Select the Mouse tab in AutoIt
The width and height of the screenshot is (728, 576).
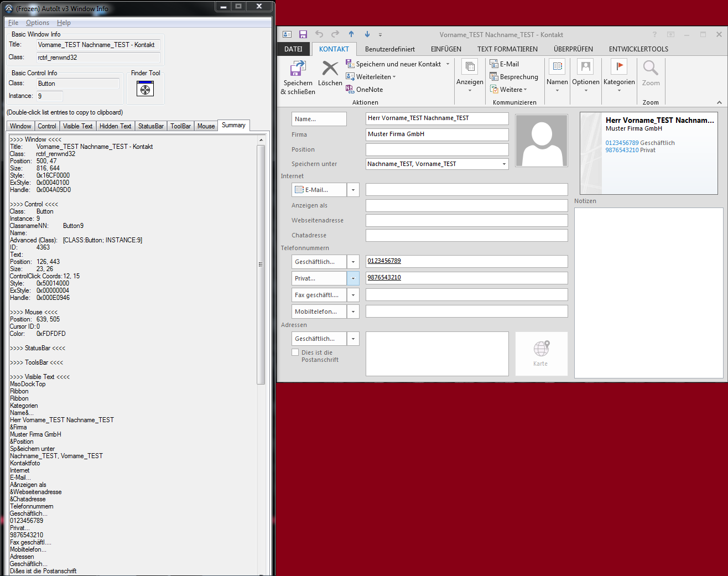[x=206, y=126]
